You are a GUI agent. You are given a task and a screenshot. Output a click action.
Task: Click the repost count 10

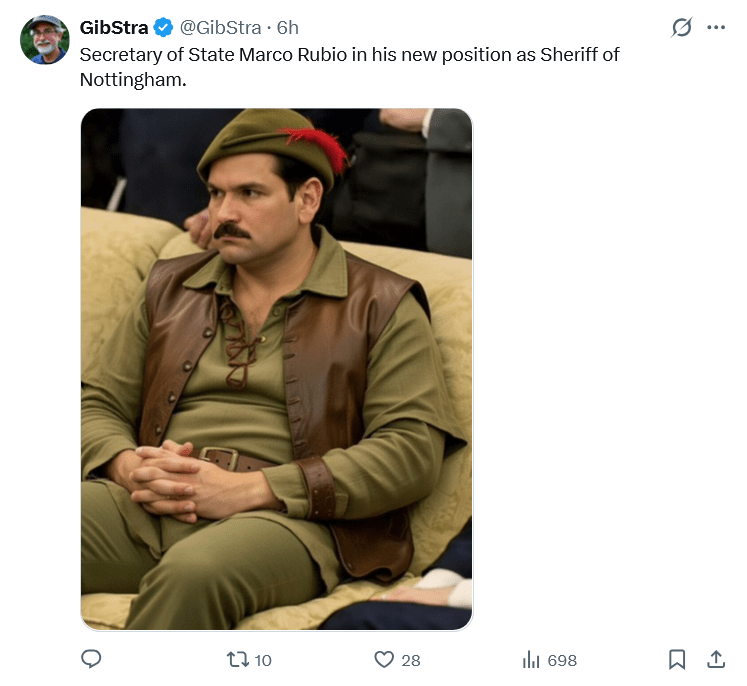click(263, 660)
